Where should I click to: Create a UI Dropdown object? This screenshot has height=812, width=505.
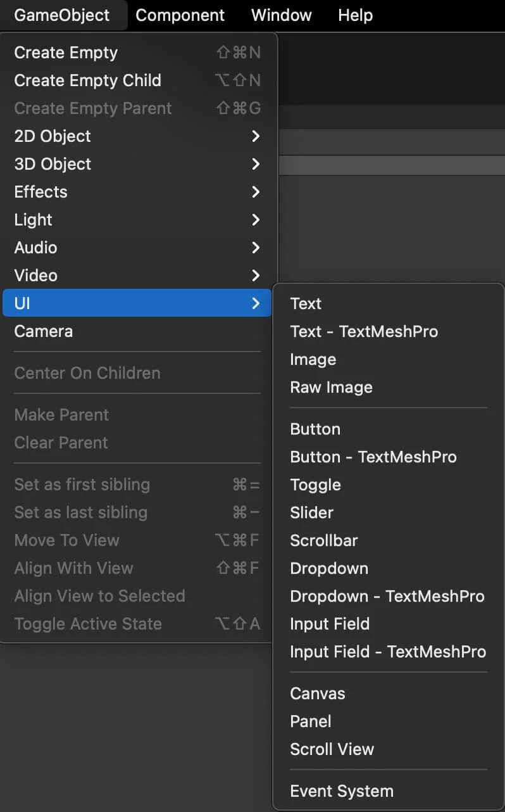[389, 568]
